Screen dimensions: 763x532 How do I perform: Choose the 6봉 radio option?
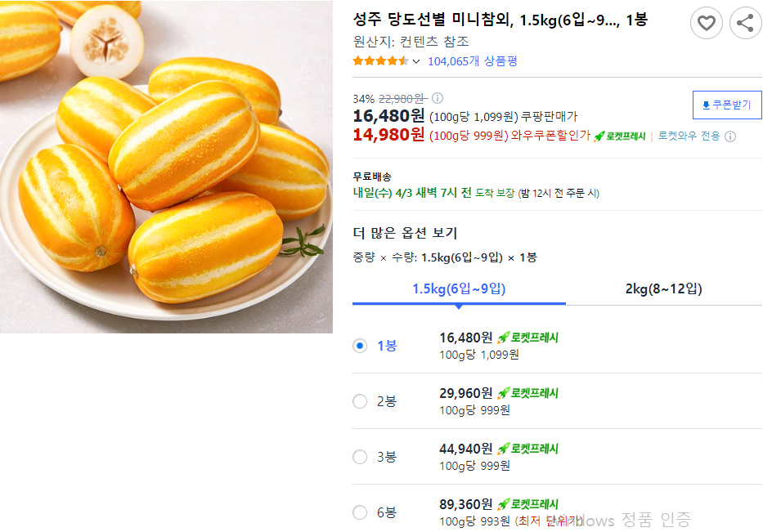[x=360, y=512]
